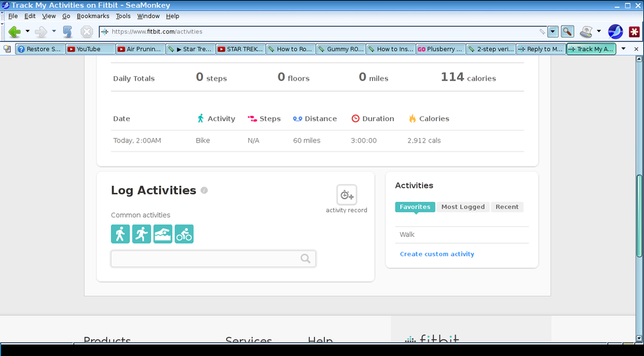644x356 pixels.
Task: Click the Duration column clock icon
Action: point(355,119)
